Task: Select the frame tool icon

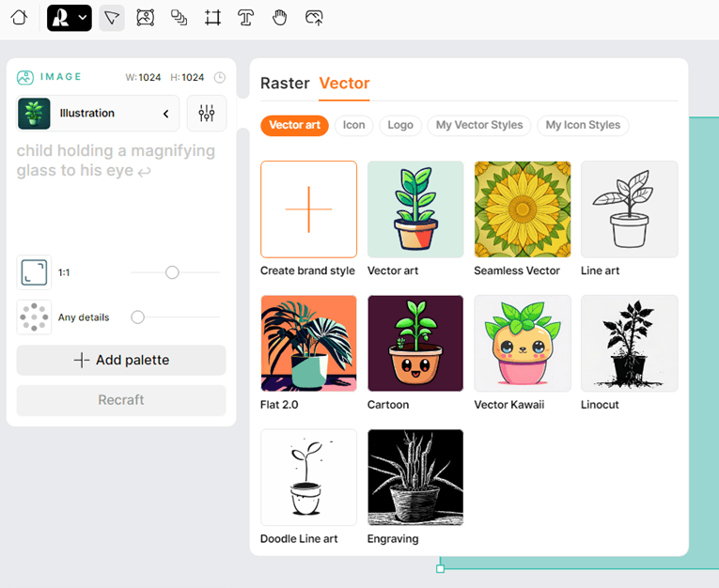Action: pos(212,18)
